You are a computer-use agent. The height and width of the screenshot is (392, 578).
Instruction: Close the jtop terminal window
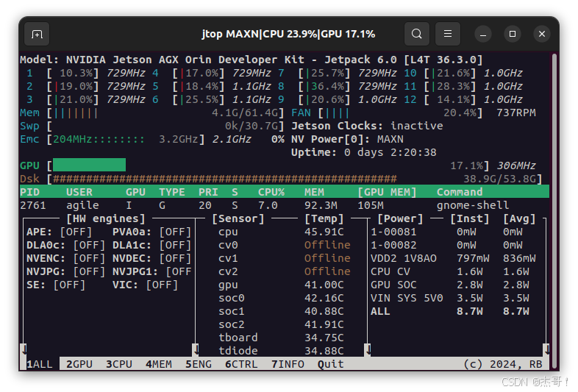pyautogui.click(x=542, y=34)
